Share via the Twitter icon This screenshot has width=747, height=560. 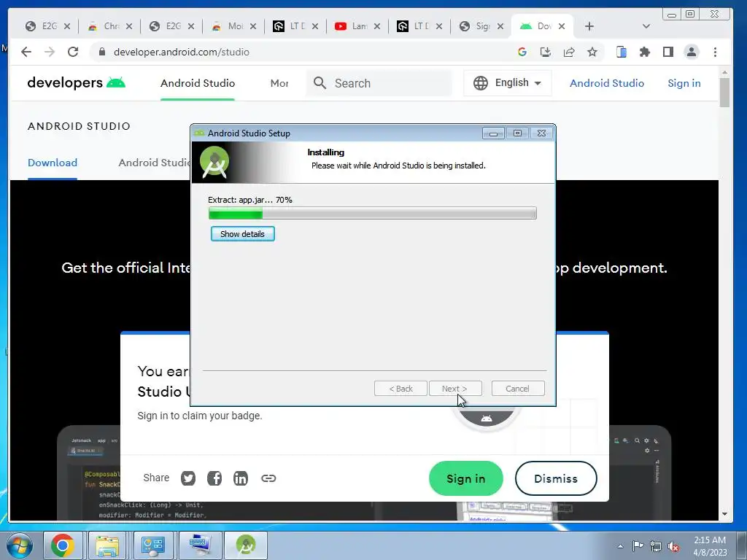188,478
